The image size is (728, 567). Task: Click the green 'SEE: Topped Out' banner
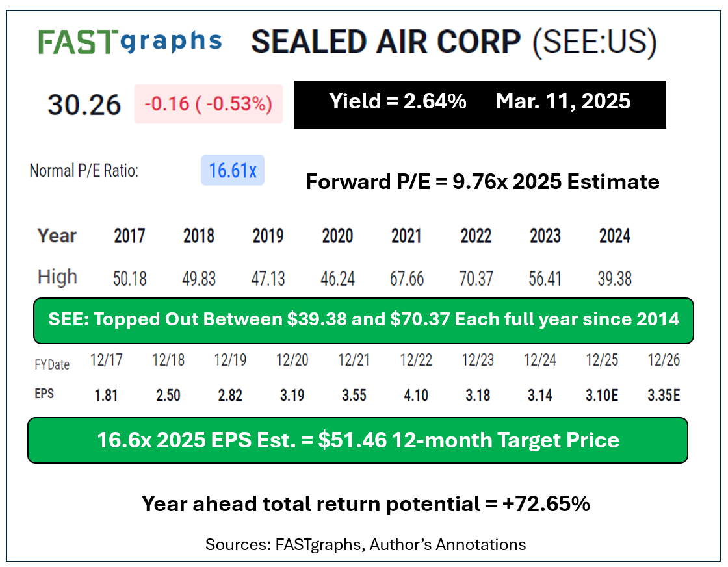363,320
